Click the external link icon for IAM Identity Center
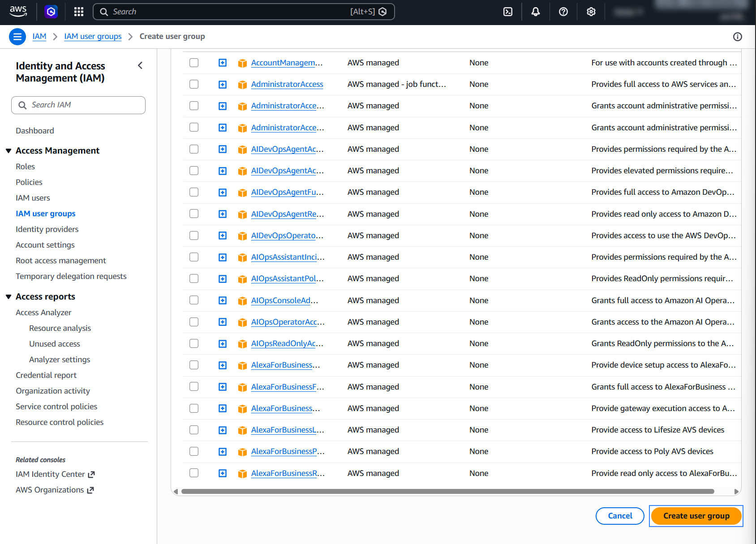756x544 pixels. click(91, 474)
